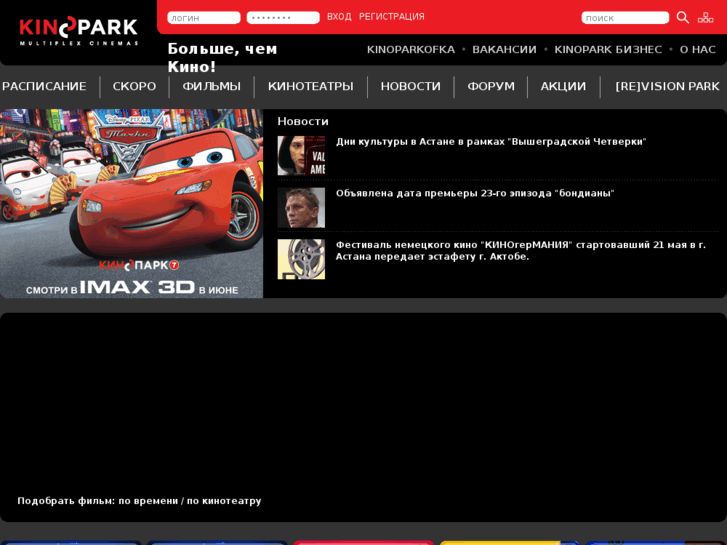Open 23rd бондианы episode news headline
This screenshot has width=727, height=545.
[475, 193]
